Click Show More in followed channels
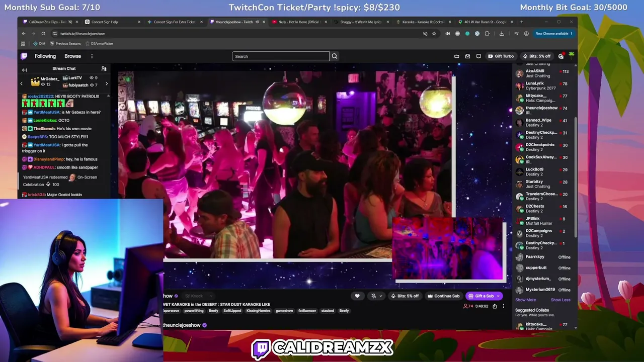 (x=525, y=300)
